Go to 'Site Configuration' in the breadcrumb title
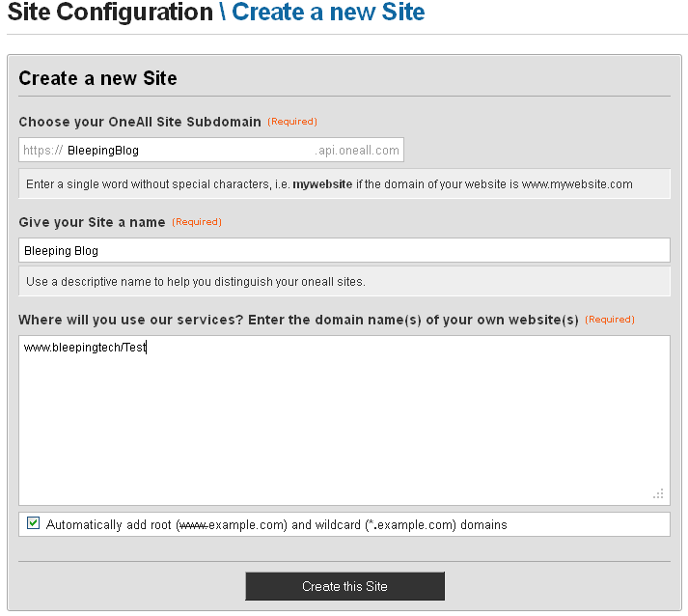Screen dimensions: 688x616 click(110, 14)
